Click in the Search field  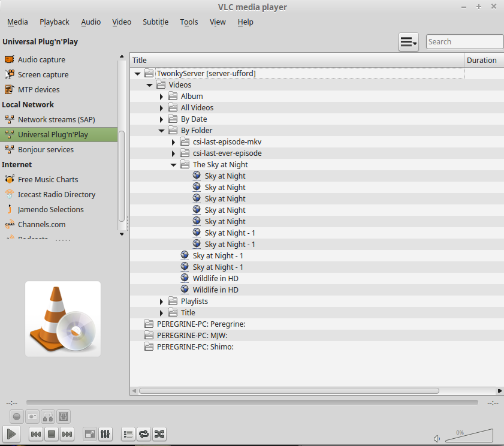(x=464, y=42)
